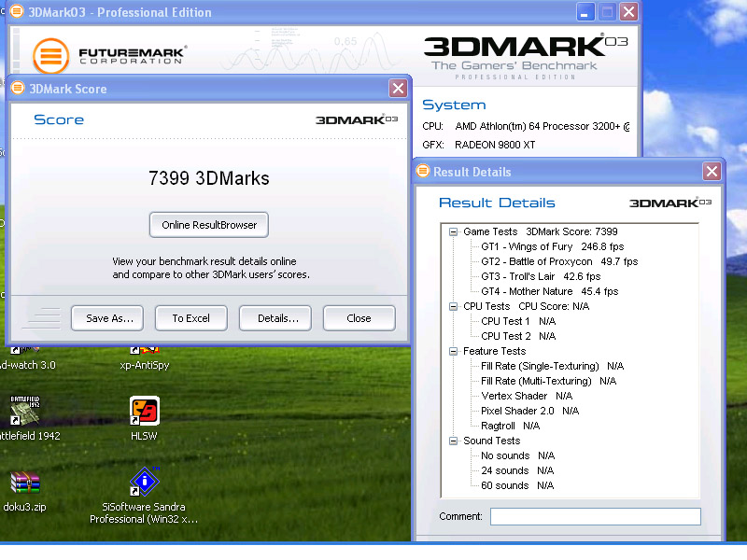Collapse the Sound Tests tree node
Viewport: 747px width, 560px height.
point(453,441)
